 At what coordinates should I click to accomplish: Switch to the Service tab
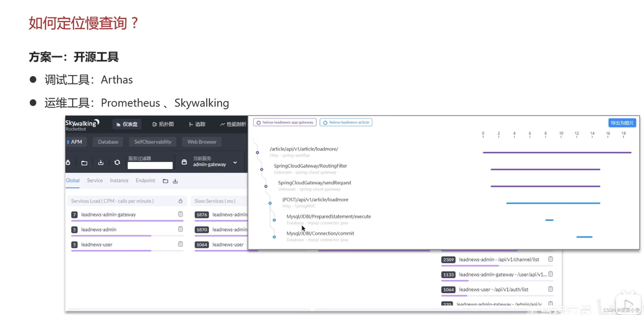(x=95, y=181)
